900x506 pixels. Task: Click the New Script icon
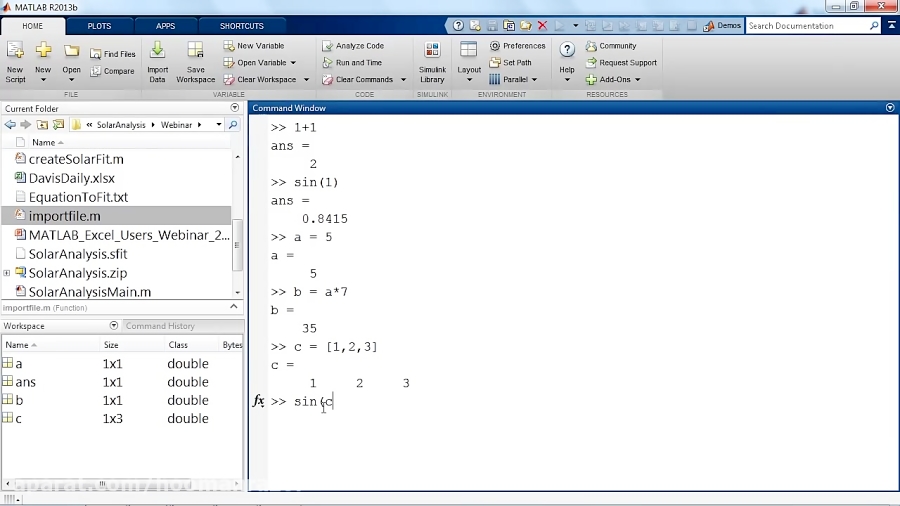15,50
